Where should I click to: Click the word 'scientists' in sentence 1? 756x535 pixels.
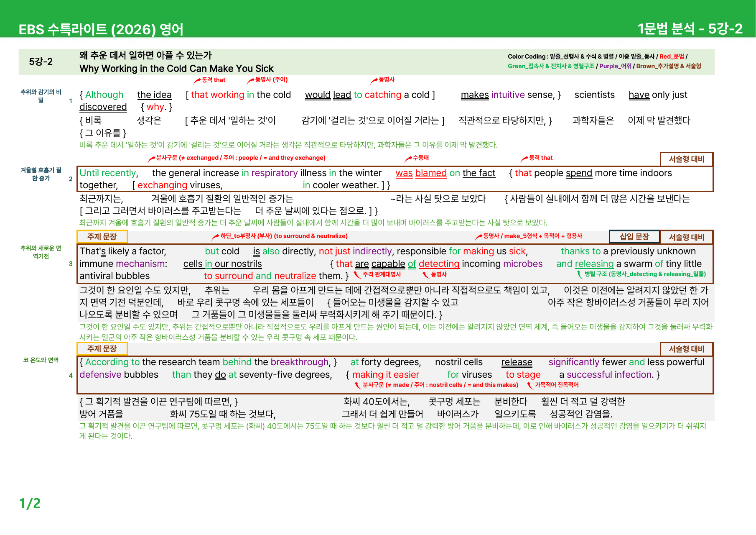click(594, 95)
